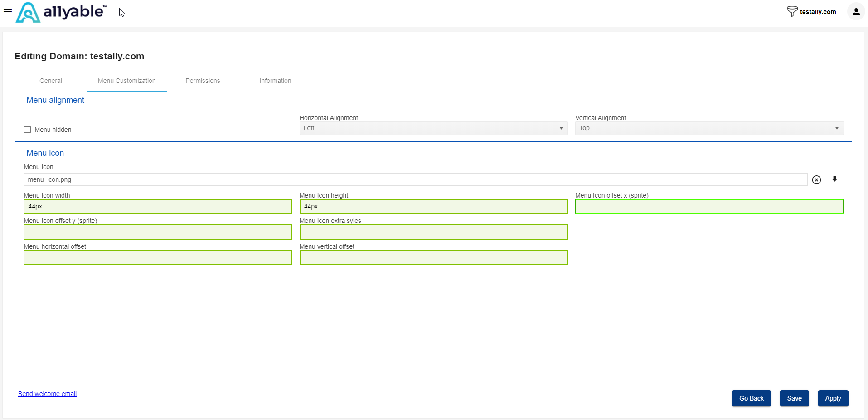Click the Editing Domain: testally.com title
868x420 pixels.
tap(79, 56)
